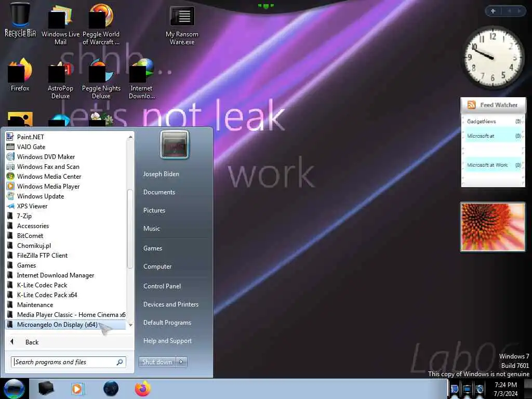This screenshot has width=532, height=399.
Task: Click the Windows Fax and Scan icon
Action: [x=10, y=166]
